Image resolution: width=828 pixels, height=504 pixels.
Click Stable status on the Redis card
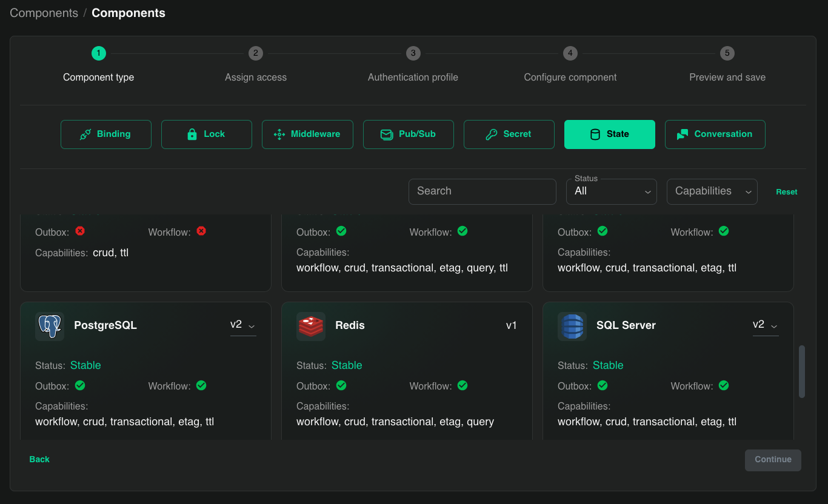347,365
